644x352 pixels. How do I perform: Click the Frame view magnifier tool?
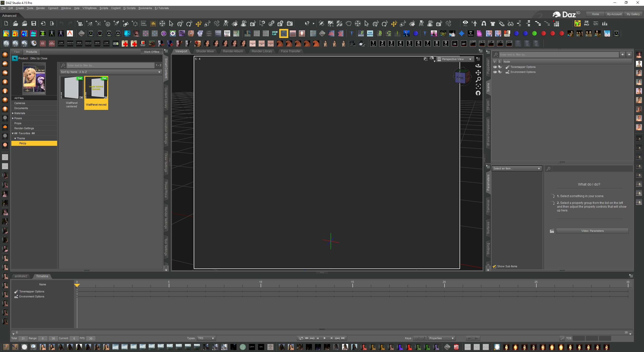[x=478, y=79]
